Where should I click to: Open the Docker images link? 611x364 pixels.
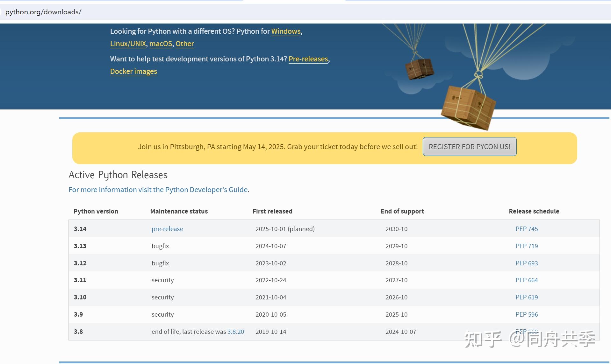[x=133, y=71]
